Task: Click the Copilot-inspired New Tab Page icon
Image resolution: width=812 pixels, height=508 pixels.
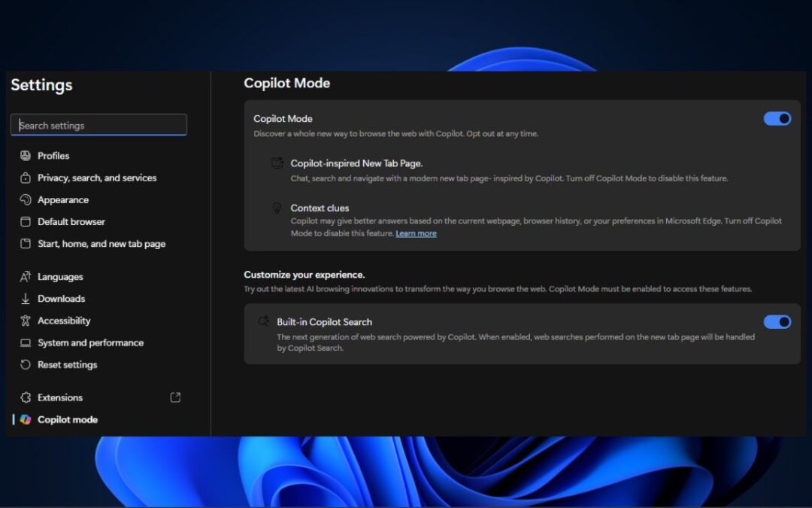Action: point(277,163)
